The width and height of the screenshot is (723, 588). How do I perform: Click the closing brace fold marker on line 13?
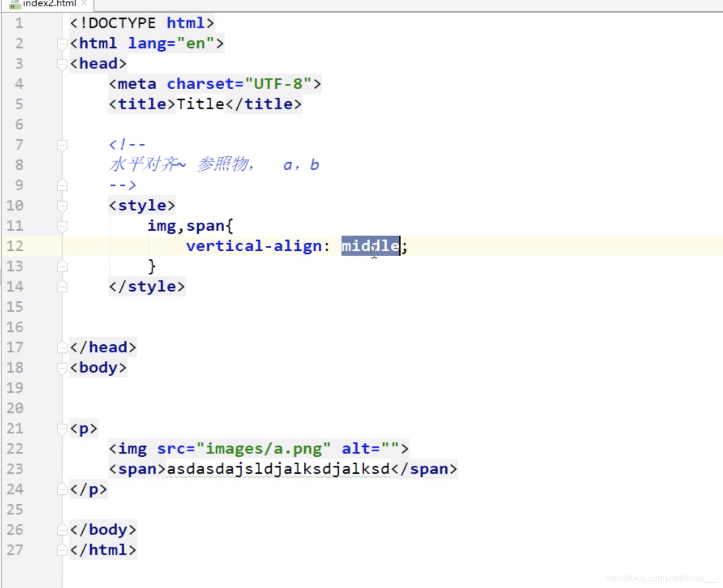pyautogui.click(x=62, y=266)
